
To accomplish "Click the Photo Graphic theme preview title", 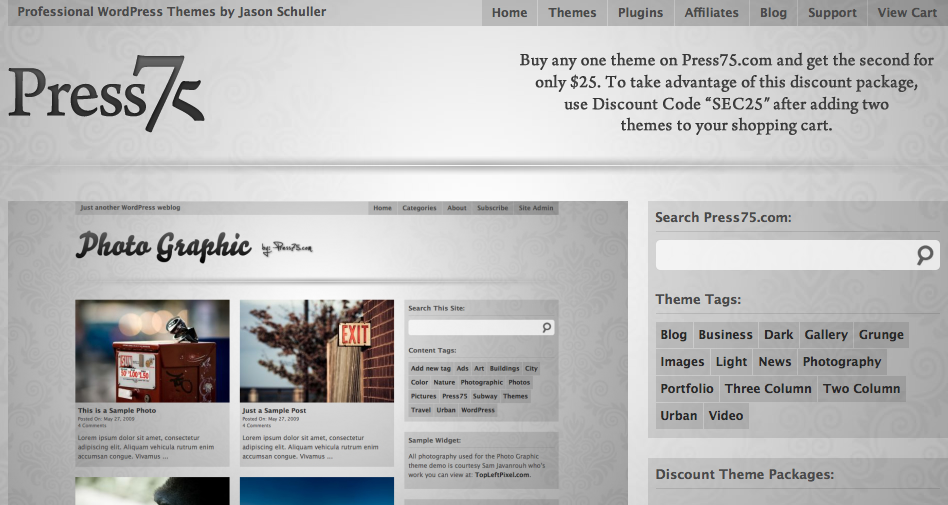I will [x=163, y=246].
